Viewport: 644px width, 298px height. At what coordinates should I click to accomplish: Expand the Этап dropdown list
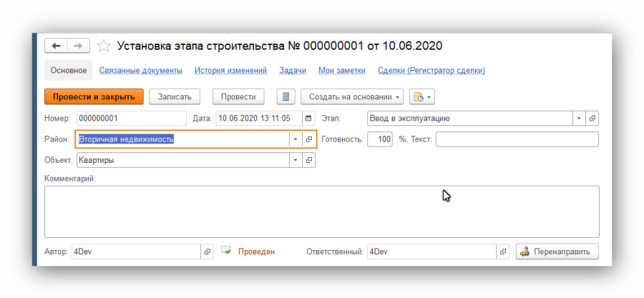pyautogui.click(x=578, y=118)
